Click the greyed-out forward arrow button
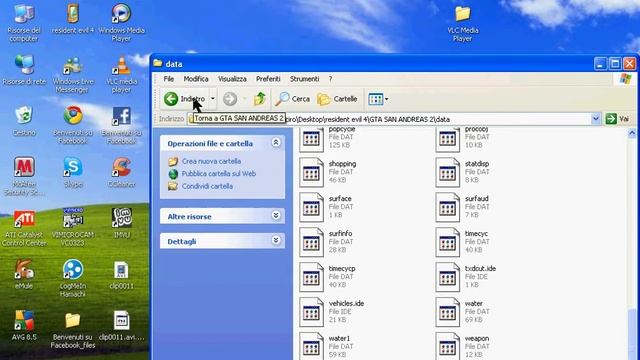 230,99
